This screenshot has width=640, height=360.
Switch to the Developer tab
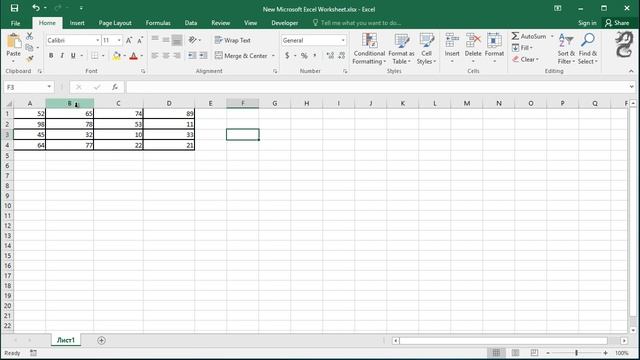coord(284,23)
